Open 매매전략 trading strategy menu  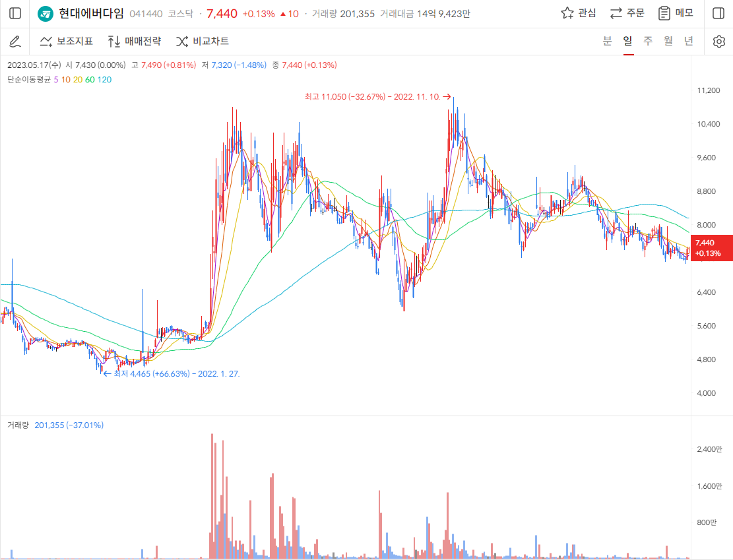[134, 41]
